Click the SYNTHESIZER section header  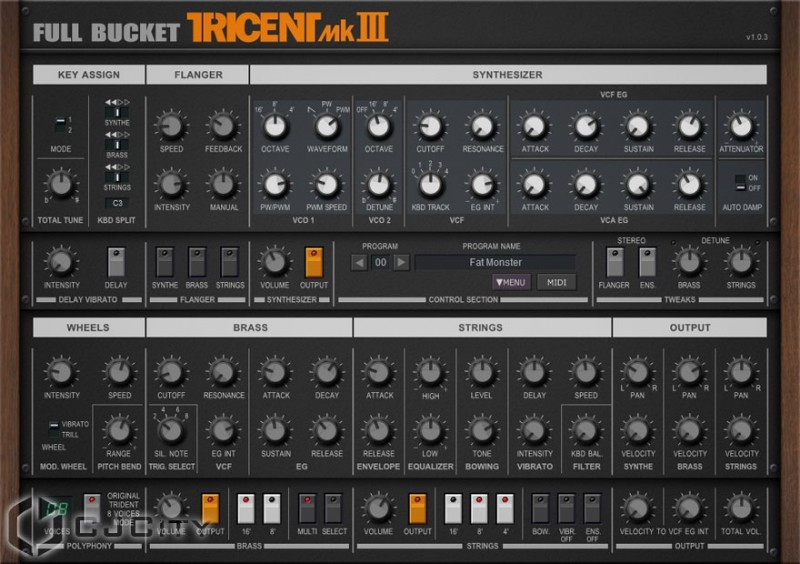(x=508, y=75)
